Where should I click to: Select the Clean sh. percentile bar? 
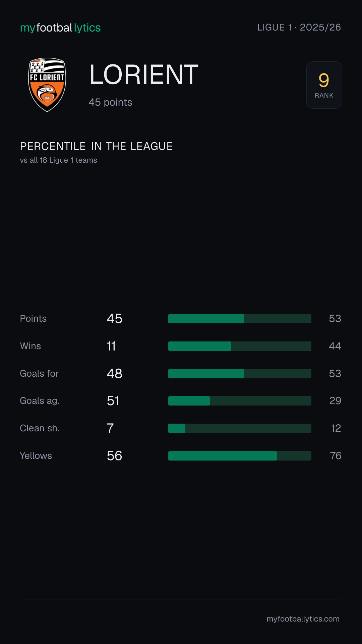pos(240,428)
